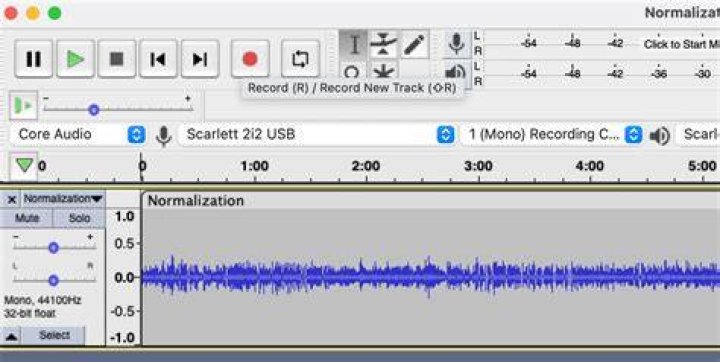Click the microphone record meter icon

pyautogui.click(x=456, y=44)
